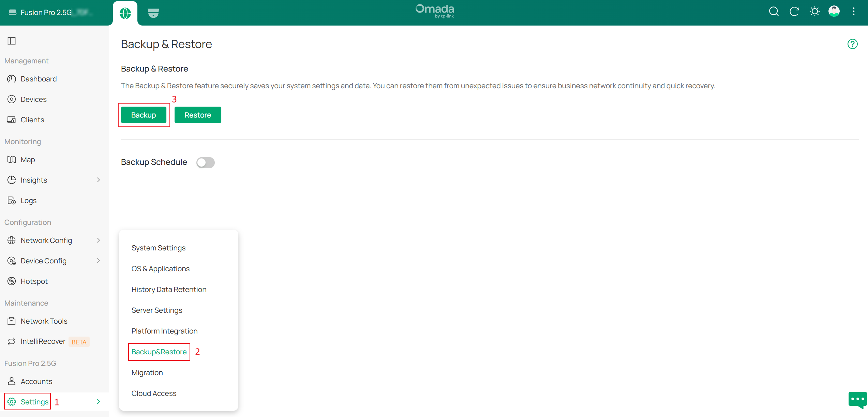Click the Logs document icon
The width and height of the screenshot is (868, 417).
pyautogui.click(x=12, y=200)
